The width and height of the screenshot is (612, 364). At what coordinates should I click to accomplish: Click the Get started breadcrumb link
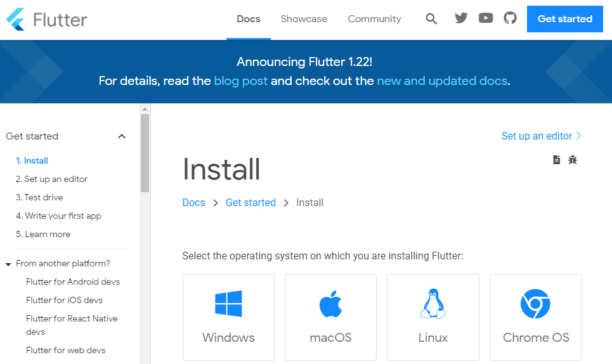pos(251,202)
